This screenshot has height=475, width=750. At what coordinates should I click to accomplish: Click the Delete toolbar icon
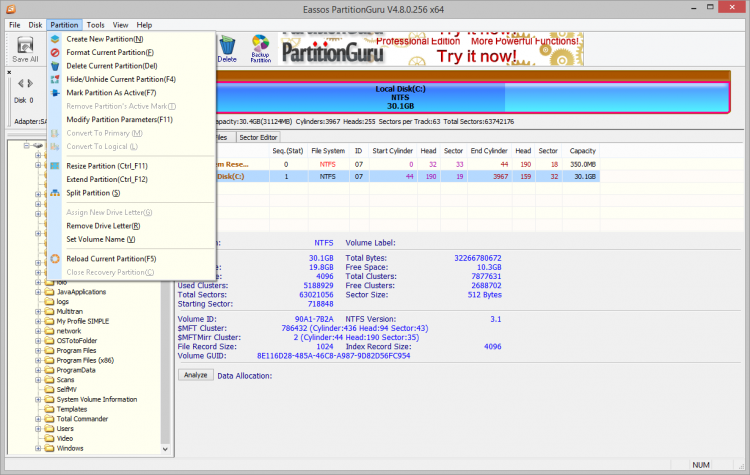pos(227,49)
